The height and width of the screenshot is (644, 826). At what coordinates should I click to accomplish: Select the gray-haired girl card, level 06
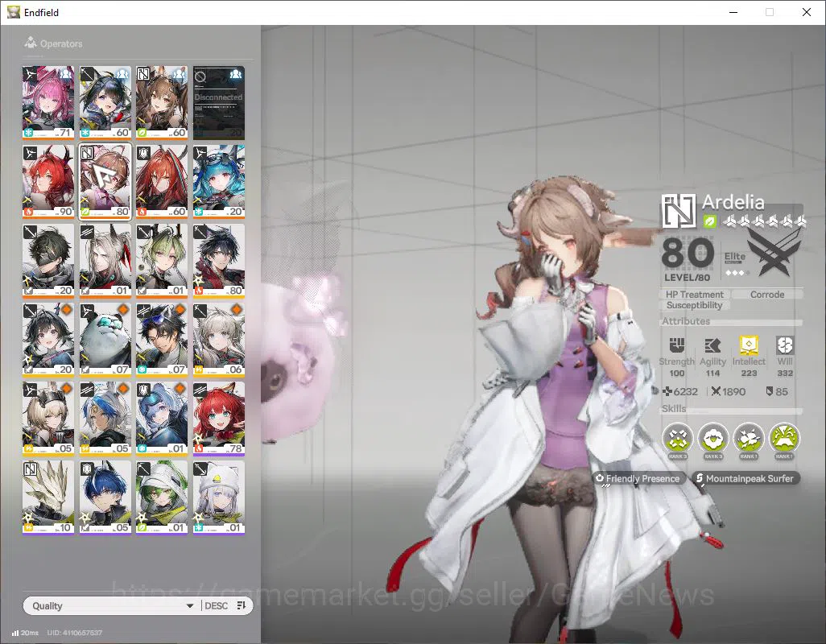219,339
